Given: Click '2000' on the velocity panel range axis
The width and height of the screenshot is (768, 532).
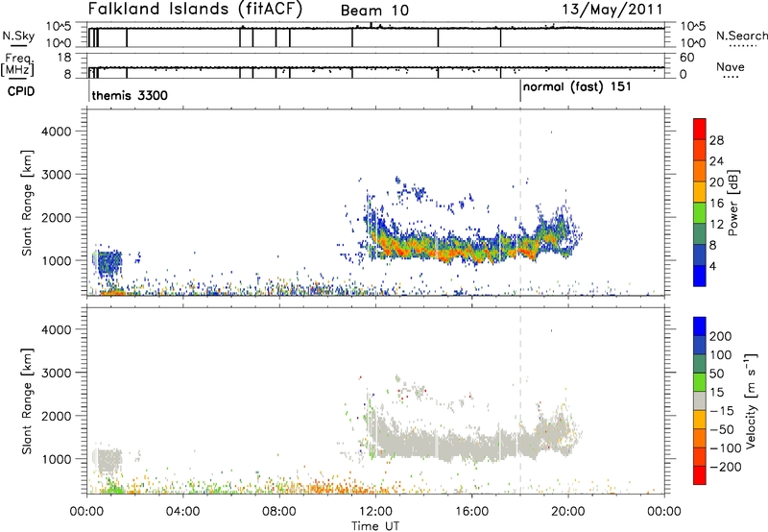Looking at the screenshot, I should pos(57,416).
